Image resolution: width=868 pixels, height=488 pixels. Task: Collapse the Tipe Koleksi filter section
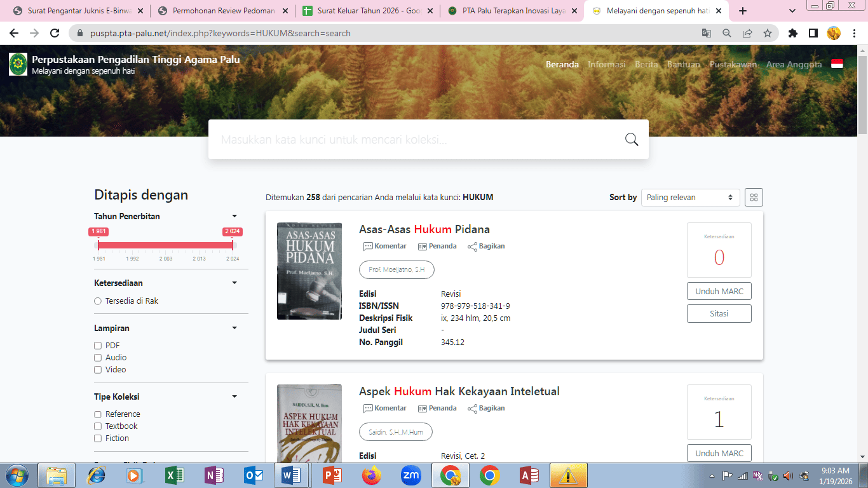tap(234, 397)
